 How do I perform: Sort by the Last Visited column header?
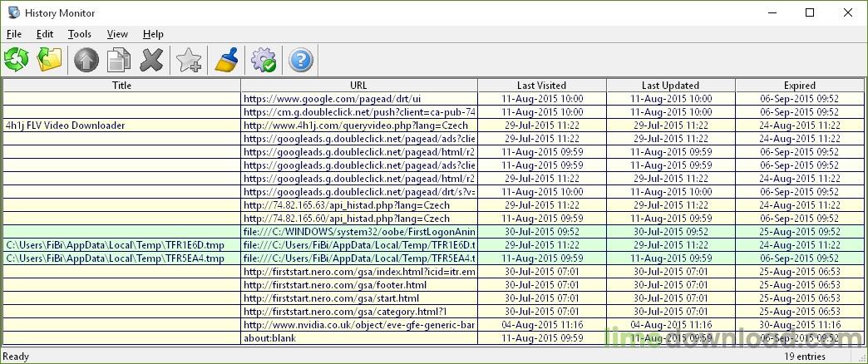[542, 86]
